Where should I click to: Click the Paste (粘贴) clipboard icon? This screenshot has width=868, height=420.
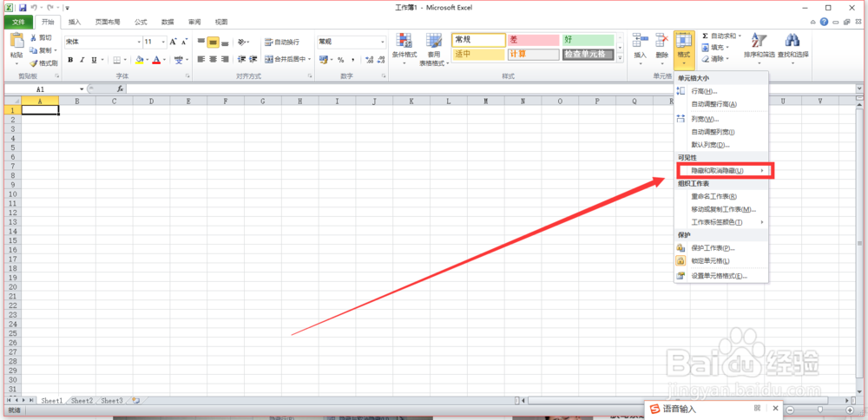pyautogui.click(x=16, y=42)
